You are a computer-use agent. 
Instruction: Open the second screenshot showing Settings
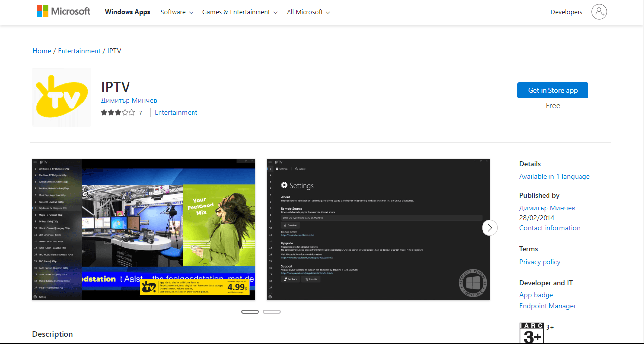(x=378, y=229)
